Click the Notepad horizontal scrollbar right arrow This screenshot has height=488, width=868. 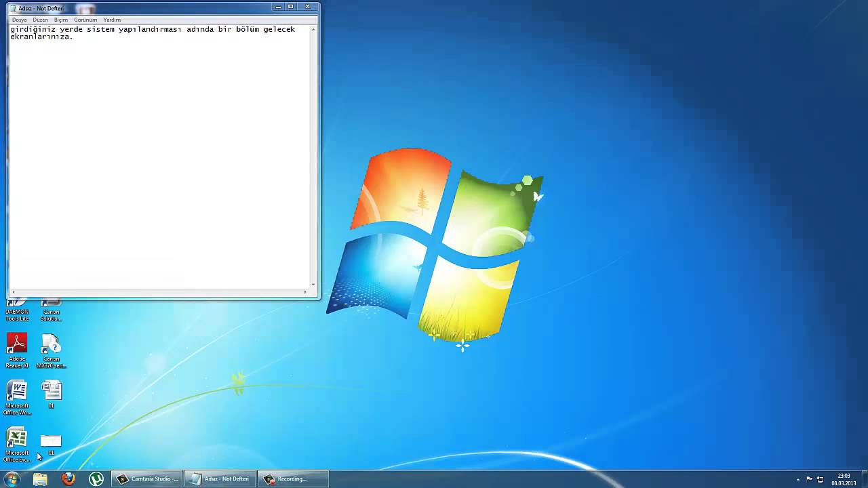(x=306, y=292)
